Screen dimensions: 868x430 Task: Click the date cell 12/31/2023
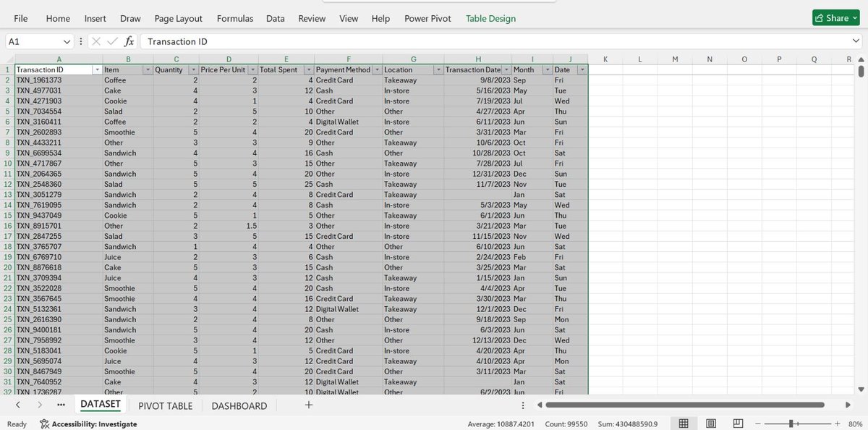click(478, 174)
